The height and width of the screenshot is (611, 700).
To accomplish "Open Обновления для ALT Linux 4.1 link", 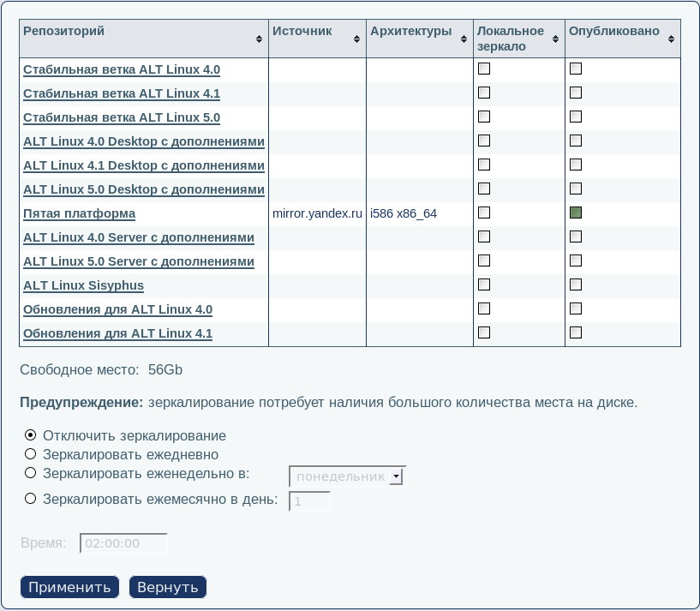I will click(117, 333).
